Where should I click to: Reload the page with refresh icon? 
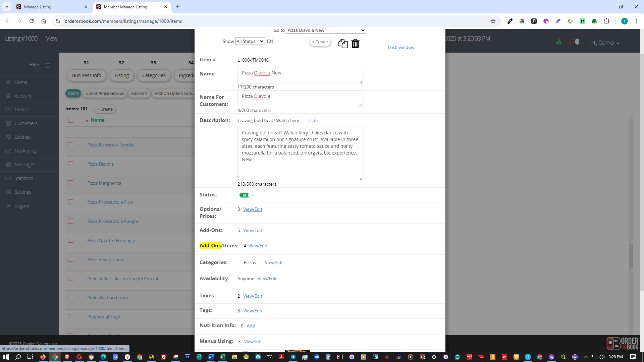coord(32,21)
